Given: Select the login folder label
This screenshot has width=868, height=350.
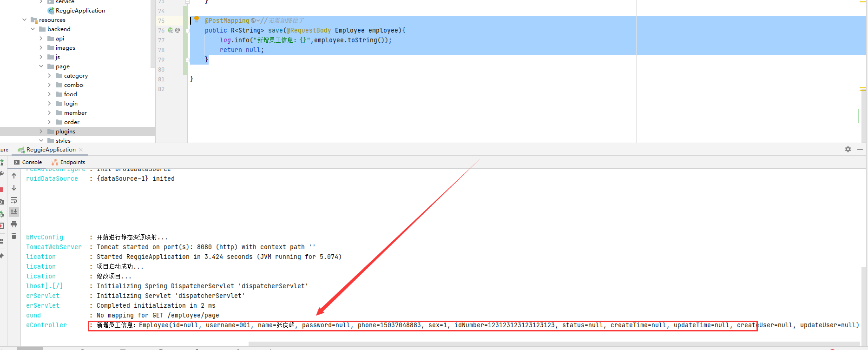Looking at the screenshot, I should [71, 103].
